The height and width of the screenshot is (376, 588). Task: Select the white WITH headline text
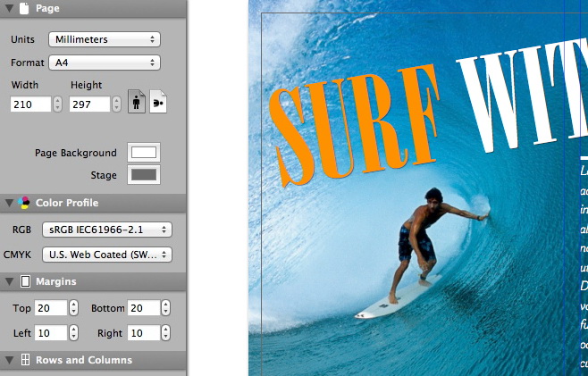(x=522, y=94)
